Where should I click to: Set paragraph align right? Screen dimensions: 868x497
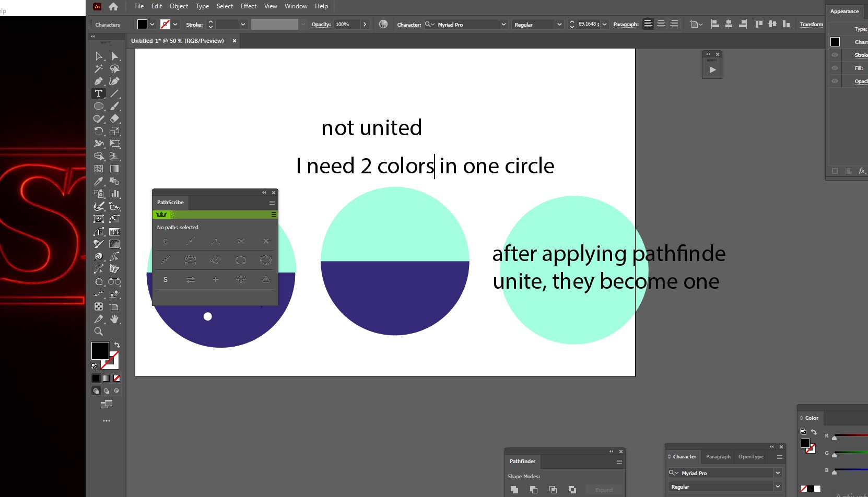tap(674, 24)
